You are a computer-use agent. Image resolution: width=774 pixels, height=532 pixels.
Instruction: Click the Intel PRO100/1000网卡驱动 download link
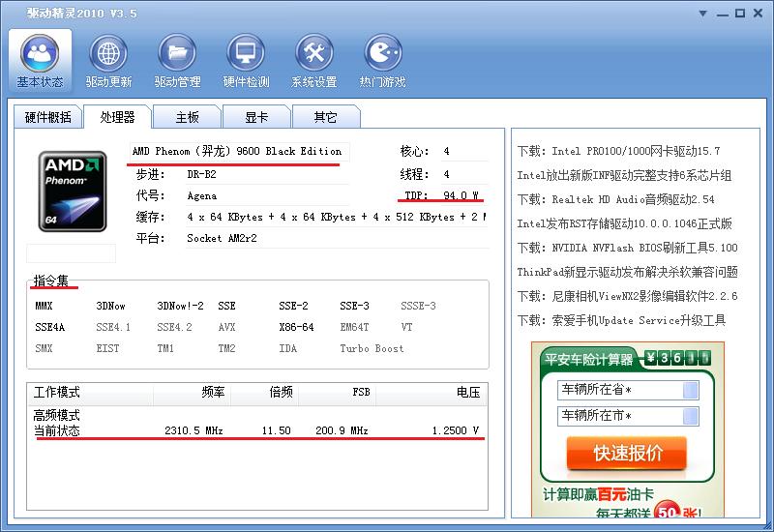(618, 151)
